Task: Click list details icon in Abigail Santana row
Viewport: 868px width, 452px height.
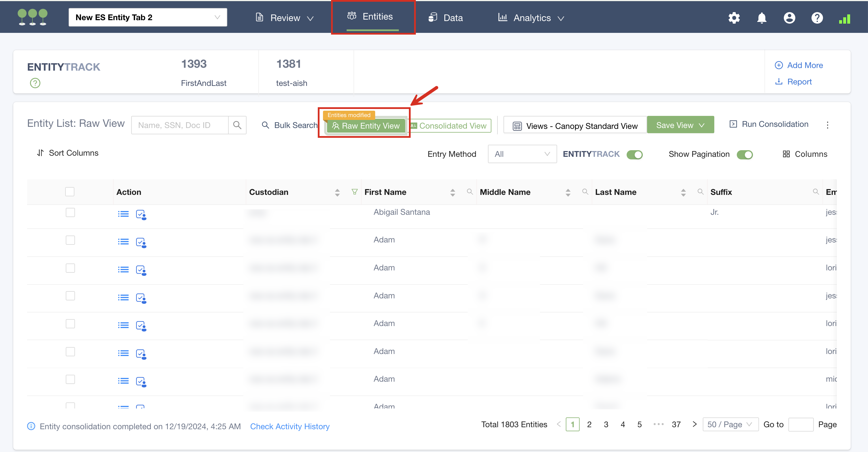Action: pyautogui.click(x=123, y=214)
